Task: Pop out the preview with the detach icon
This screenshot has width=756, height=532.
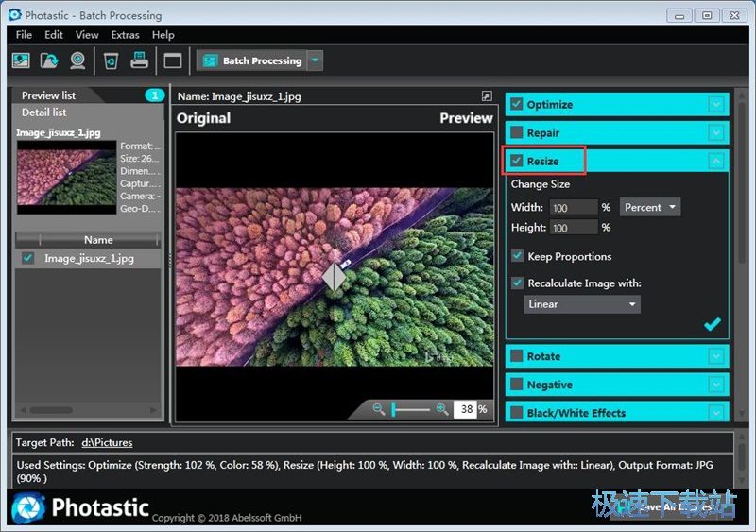Action: tap(487, 96)
